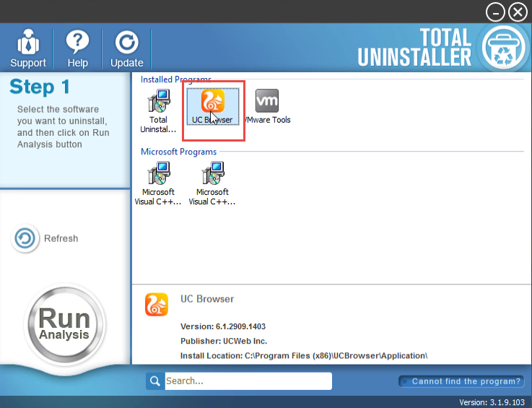The height and width of the screenshot is (408, 532).
Task: Select the UC Browser program icon
Action: [x=212, y=107]
